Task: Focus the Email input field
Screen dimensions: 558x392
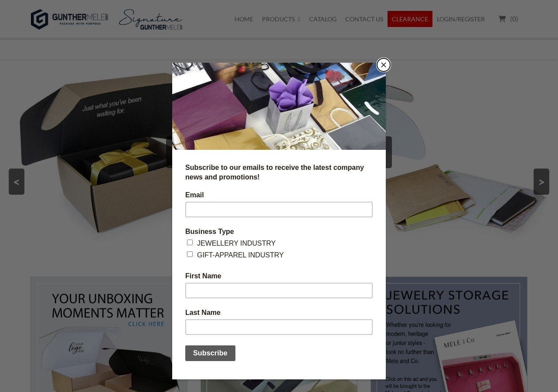Action: click(x=279, y=210)
